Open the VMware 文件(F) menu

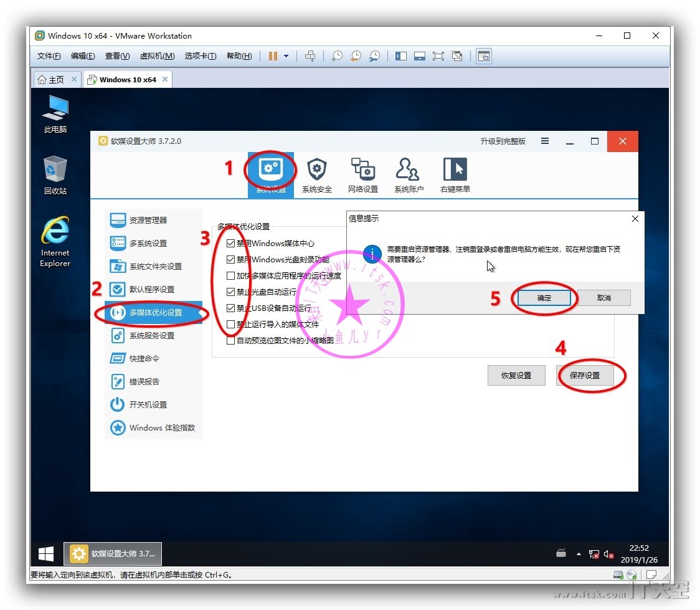[49, 56]
